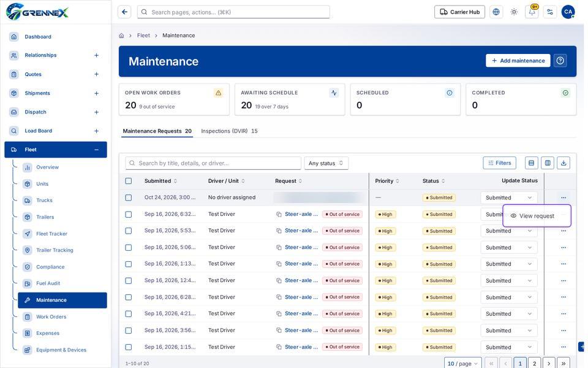The height and width of the screenshot is (368, 588).
Task: Open Work Orders in the Fleet submenu
Action: [x=51, y=316]
